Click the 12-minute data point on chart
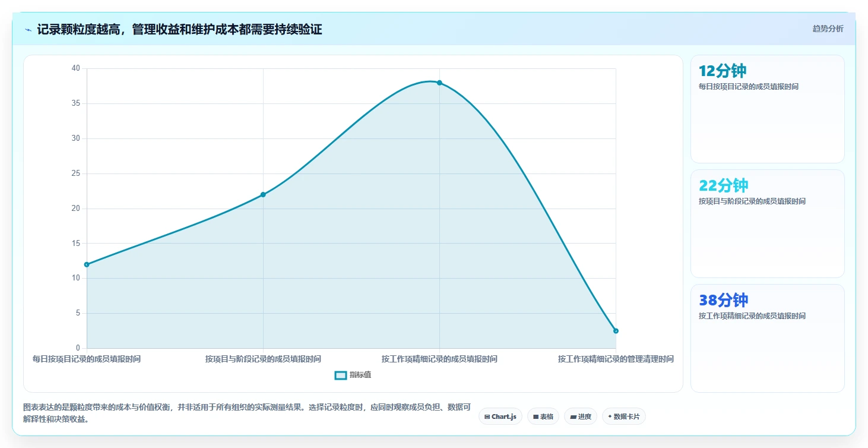The height and width of the screenshot is (448, 868). 87,264
